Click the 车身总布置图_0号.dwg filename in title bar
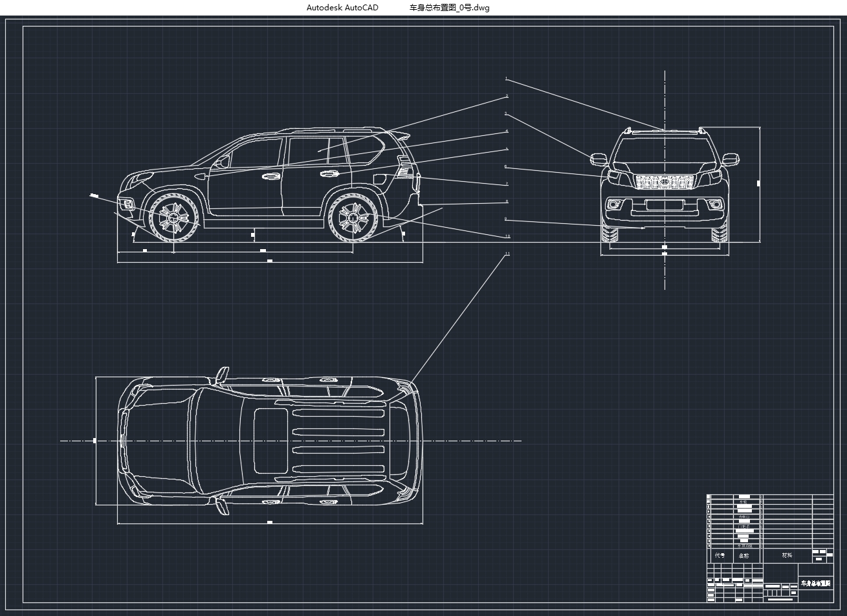This screenshot has height=616, width=847. (448, 8)
